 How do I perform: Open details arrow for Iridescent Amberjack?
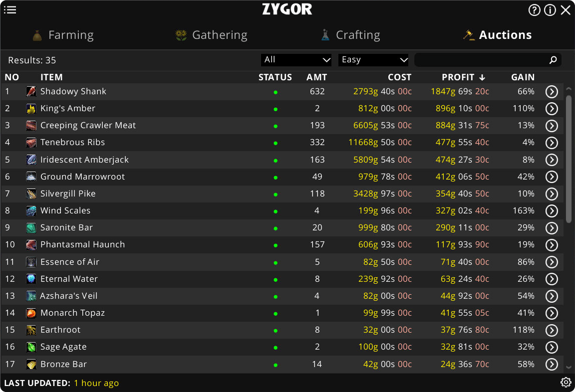tap(552, 160)
